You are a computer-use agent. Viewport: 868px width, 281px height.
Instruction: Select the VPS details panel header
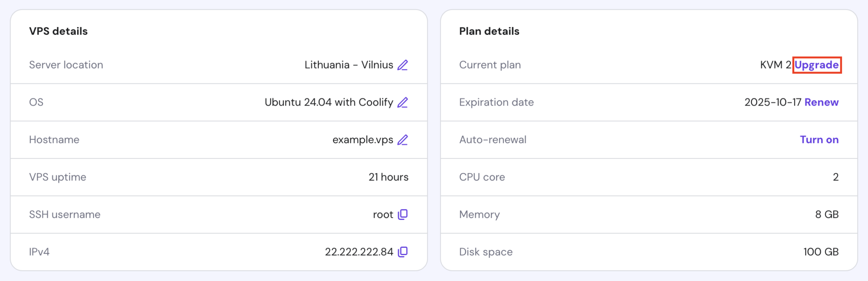coord(58,31)
